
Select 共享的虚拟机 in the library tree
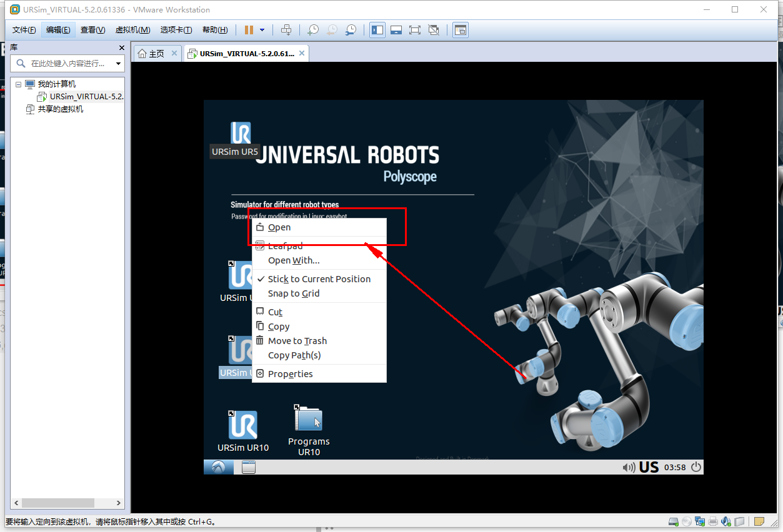61,109
